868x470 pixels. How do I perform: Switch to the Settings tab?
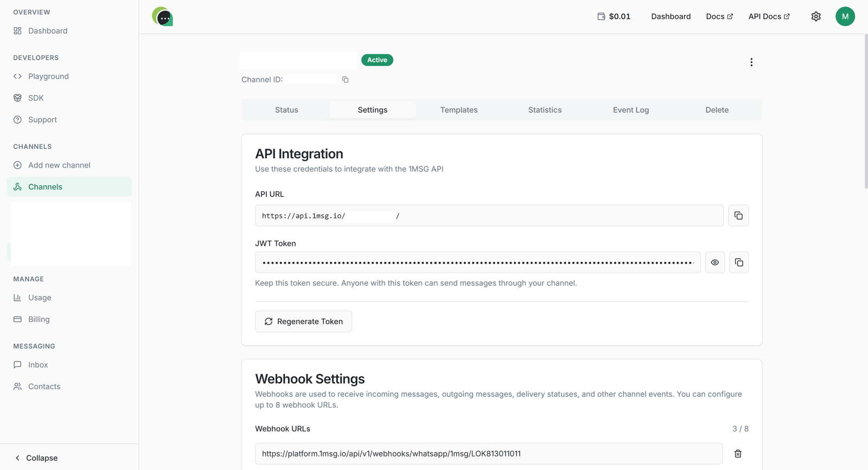[373, 110]
